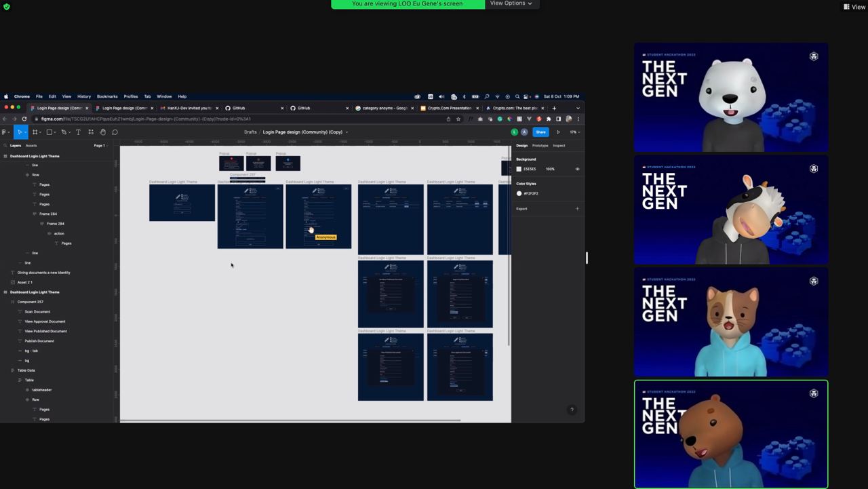Go back in Chrome history
The height and width of the screenshot is (489, 868).
(x=5, y=119)
